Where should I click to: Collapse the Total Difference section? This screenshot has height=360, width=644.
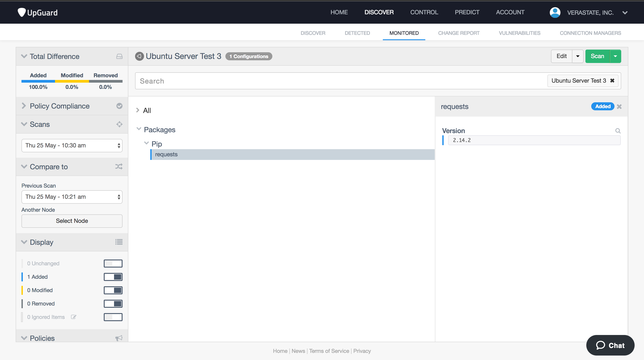point(24,56)
